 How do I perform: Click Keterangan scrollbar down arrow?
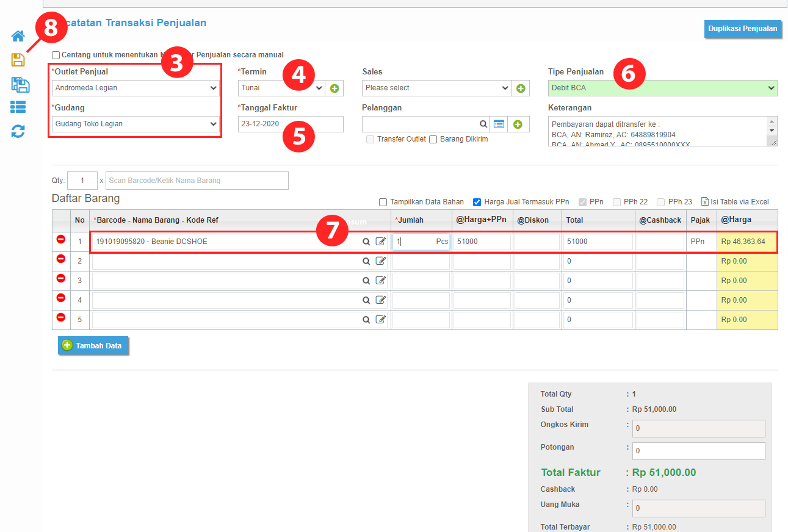(x=773, y=131)
